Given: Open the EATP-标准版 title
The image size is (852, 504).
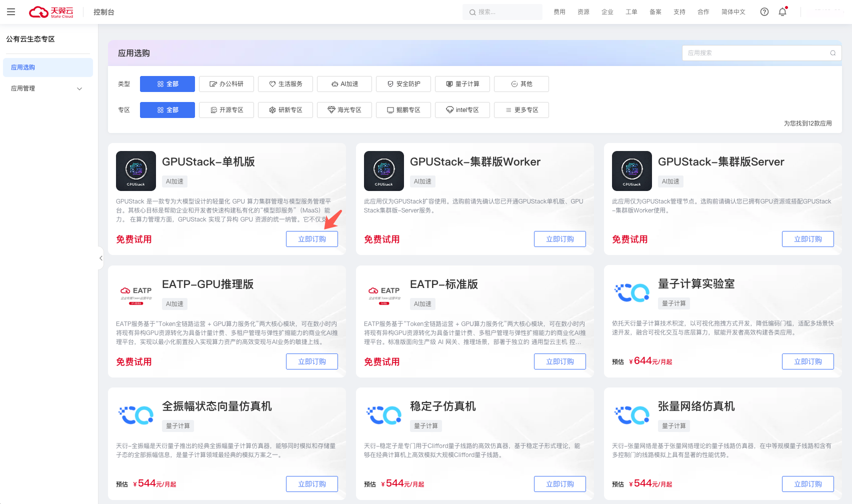Looking at the screenshot, I should pyautogui.click(x=444, y=284).
